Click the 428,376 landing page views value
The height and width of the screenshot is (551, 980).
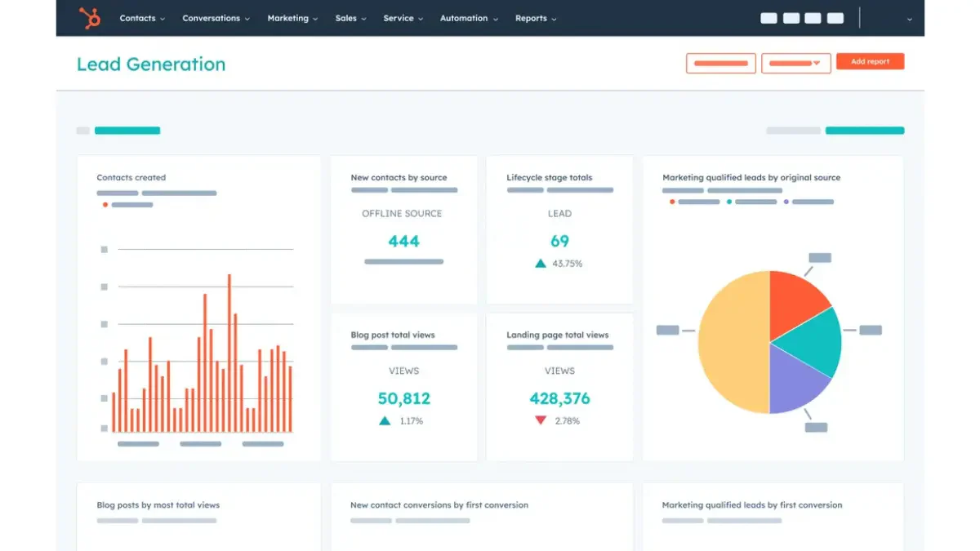(x=559, y=398)
